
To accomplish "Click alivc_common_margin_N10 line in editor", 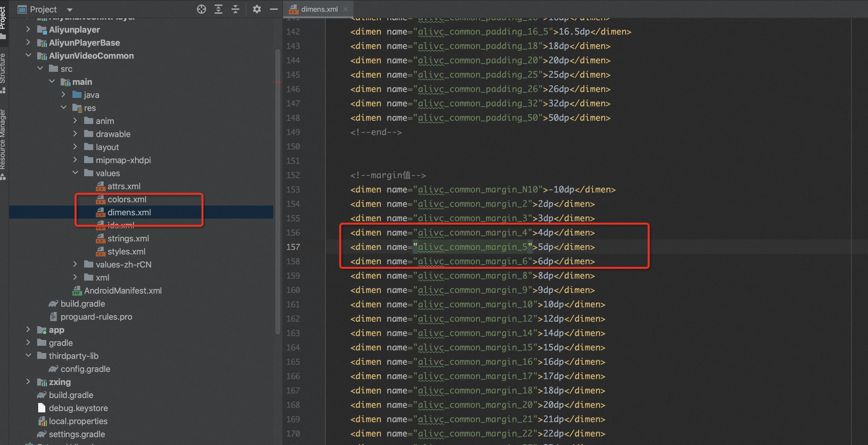I will pos(483,190).
